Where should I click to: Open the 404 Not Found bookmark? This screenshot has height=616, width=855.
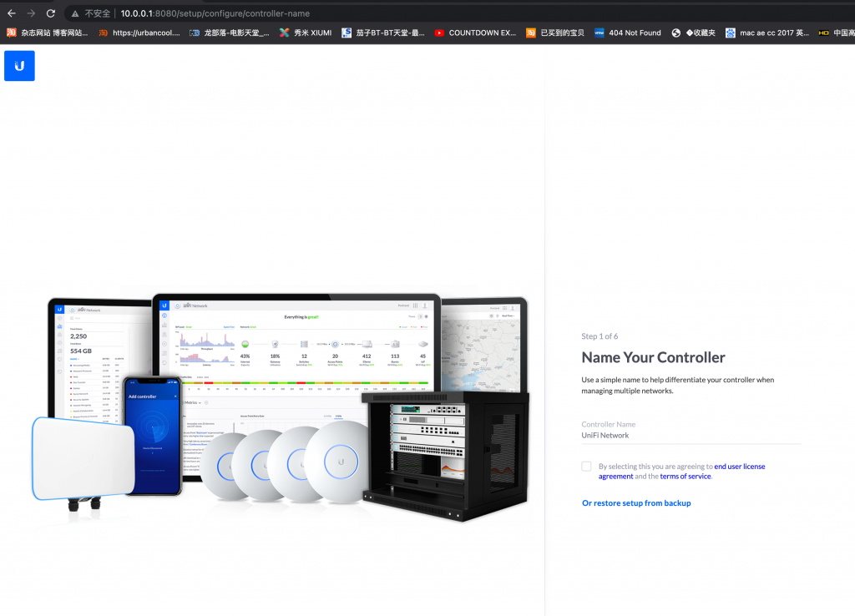tap(627, 33)
